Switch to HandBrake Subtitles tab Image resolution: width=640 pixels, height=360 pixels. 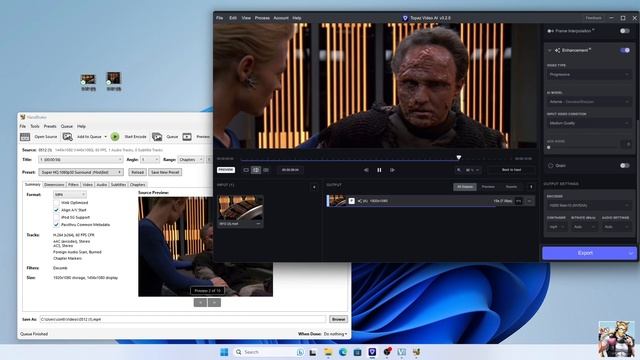point(118,184)
